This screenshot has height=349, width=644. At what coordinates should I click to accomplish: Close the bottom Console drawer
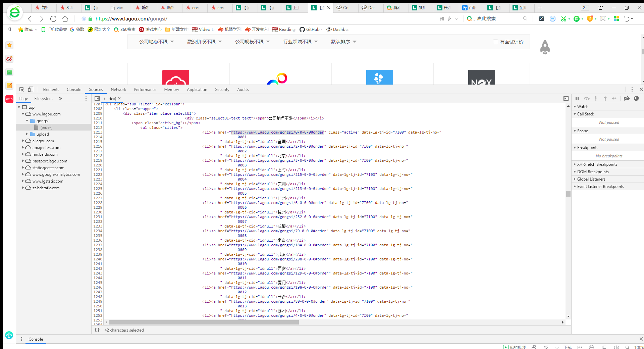641,339
